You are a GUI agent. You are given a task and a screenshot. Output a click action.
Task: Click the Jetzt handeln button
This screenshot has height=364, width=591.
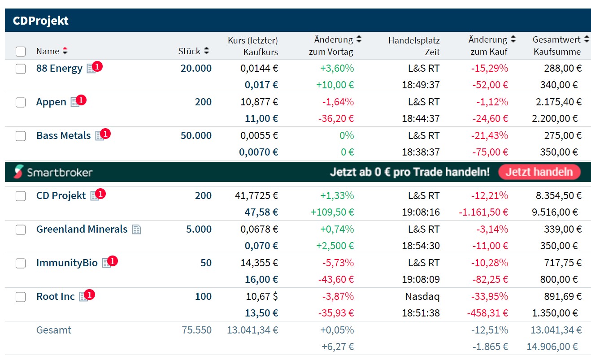coord(539,172)
